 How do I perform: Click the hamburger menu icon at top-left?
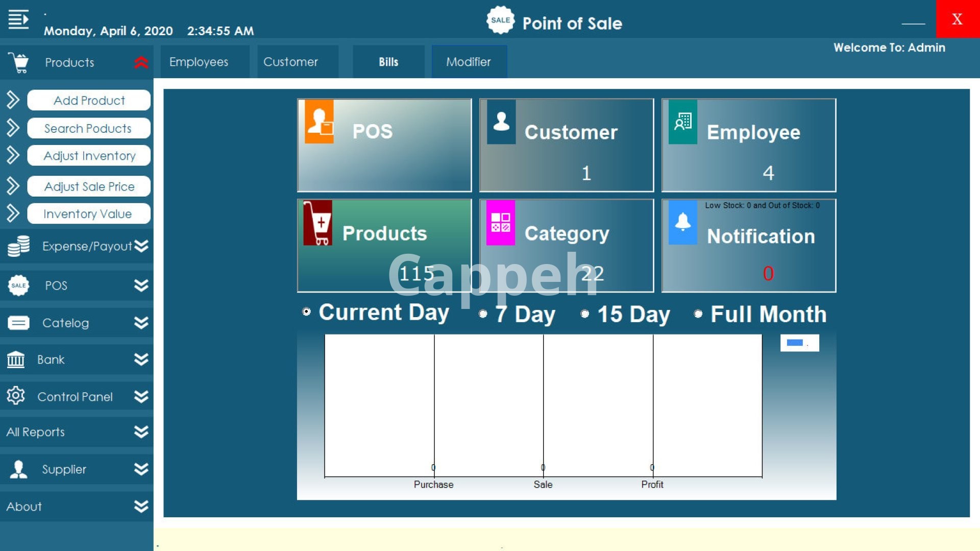[18, 20]
